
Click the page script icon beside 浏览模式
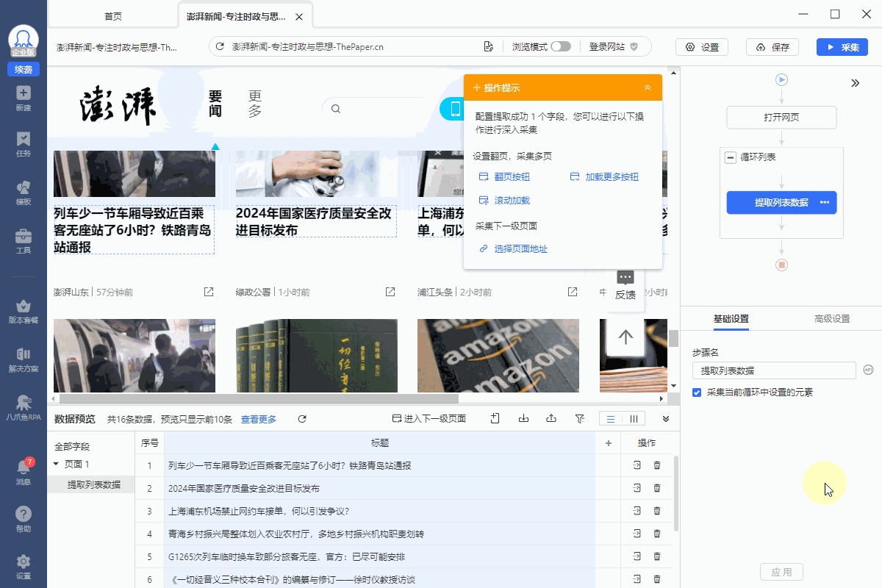click(x=488, y=47)
